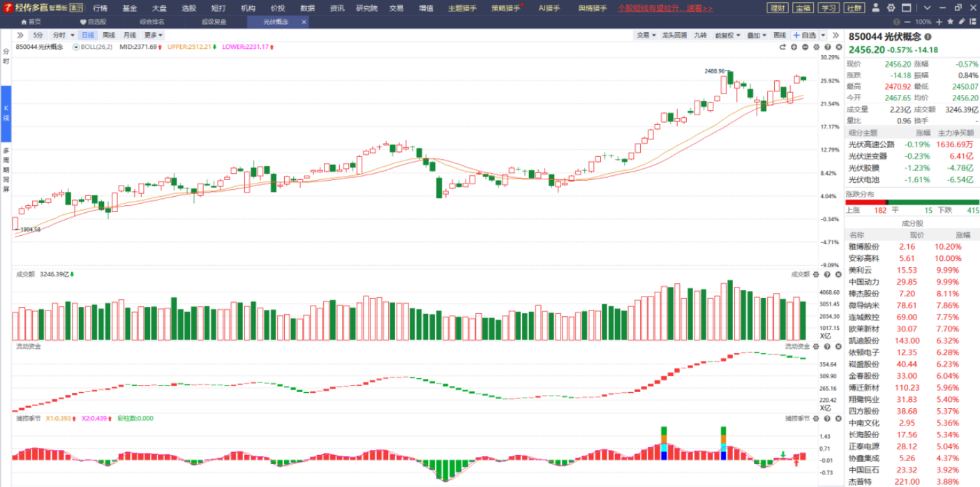The height and width of the screenshot is (487, 980).
Task: Click the share arrow icon above chart
Action: pyautogui.click(x=783, y=47)
